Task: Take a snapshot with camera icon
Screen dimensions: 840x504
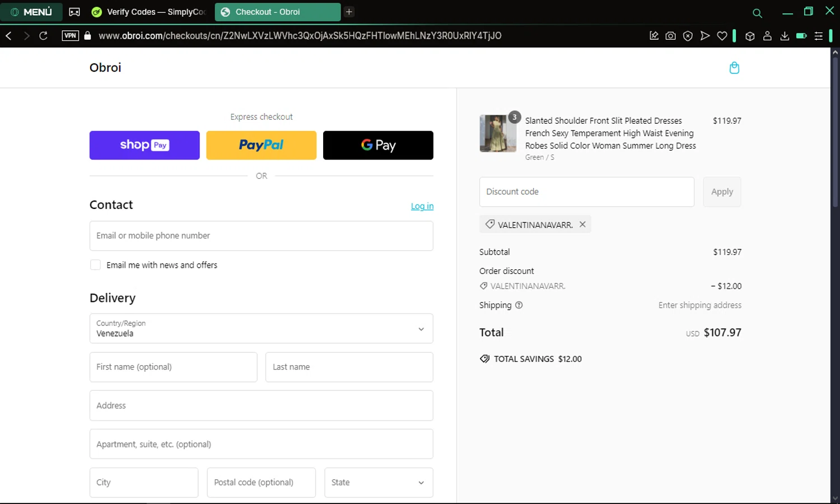Action: 670,36
